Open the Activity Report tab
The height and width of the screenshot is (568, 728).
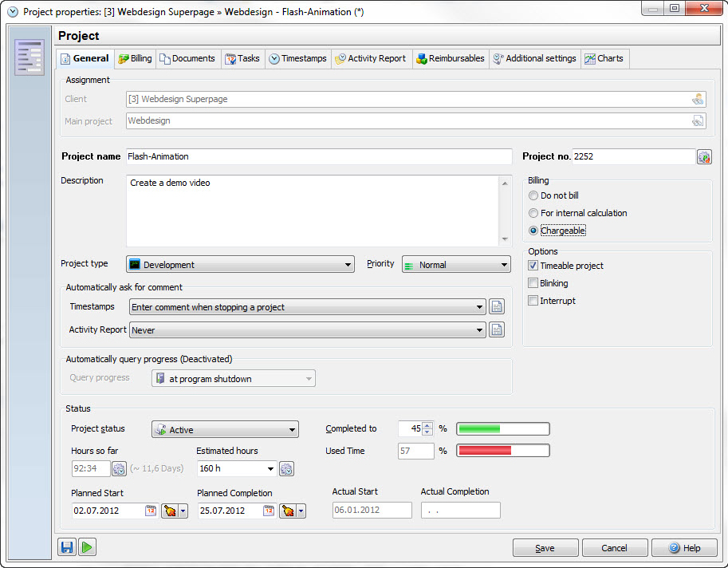(370, 58)
